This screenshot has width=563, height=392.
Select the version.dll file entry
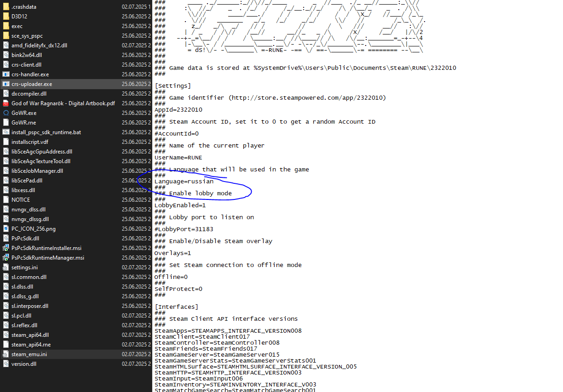coord(24,364)
